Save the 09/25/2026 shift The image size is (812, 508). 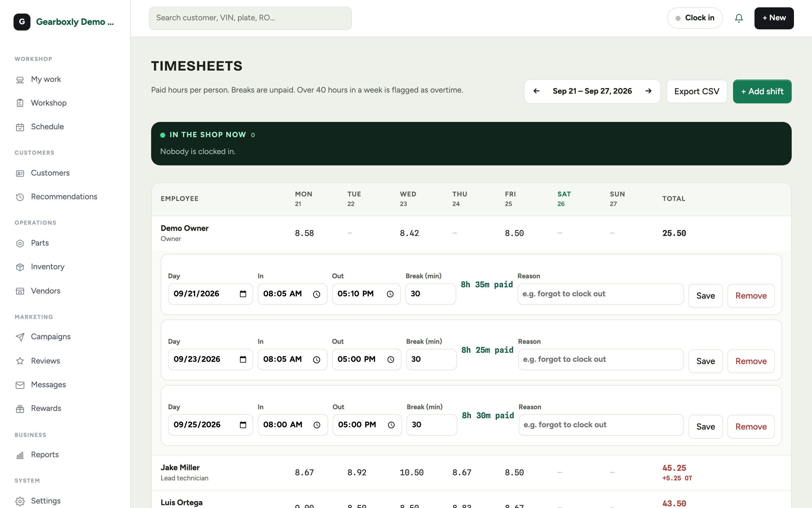pos(705,427)
